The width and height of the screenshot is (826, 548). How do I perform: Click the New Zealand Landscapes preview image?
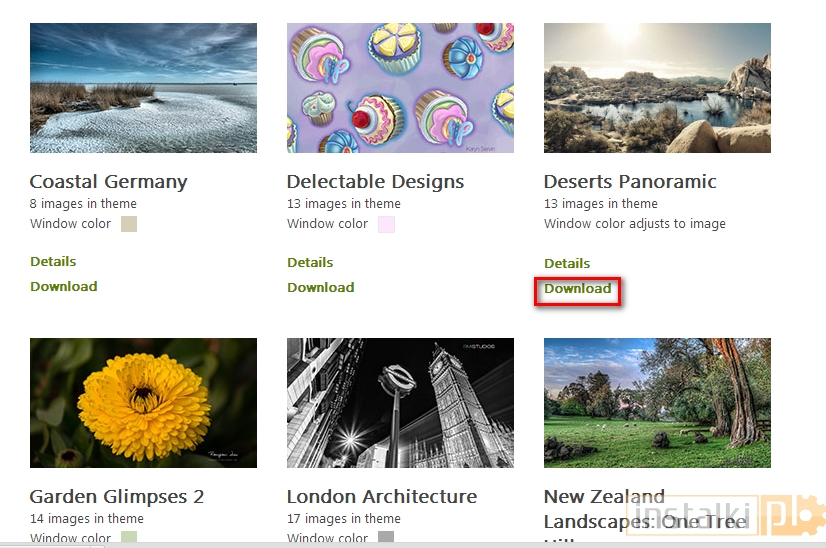[657, 402]
